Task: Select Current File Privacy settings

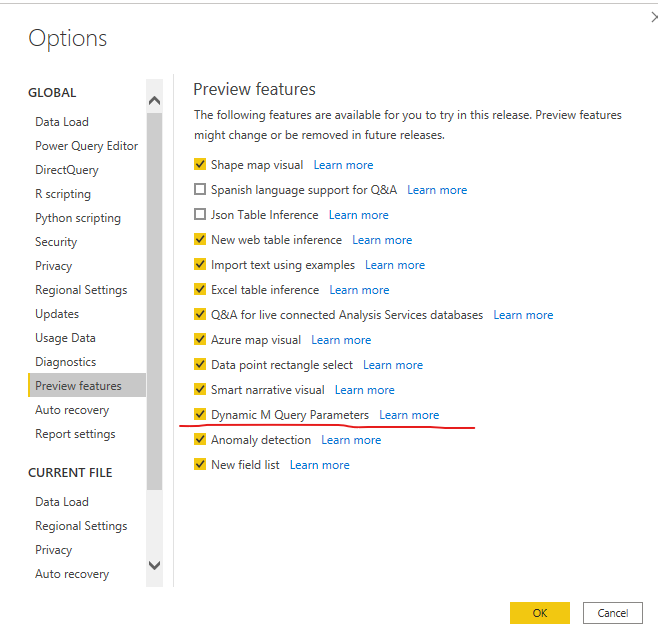Action: (x=54, y=549)
